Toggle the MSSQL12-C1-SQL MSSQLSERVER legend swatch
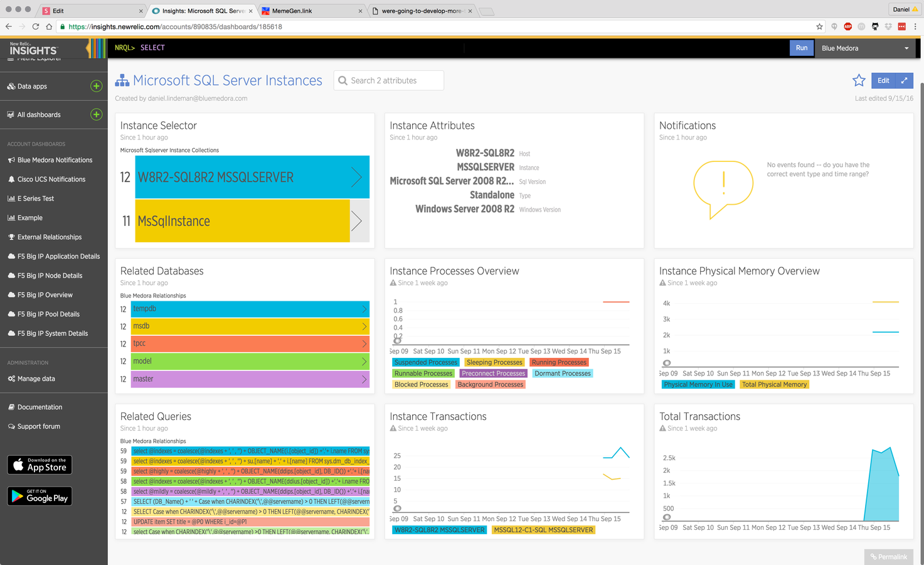 pyautogui.click(x=543, y=530)
